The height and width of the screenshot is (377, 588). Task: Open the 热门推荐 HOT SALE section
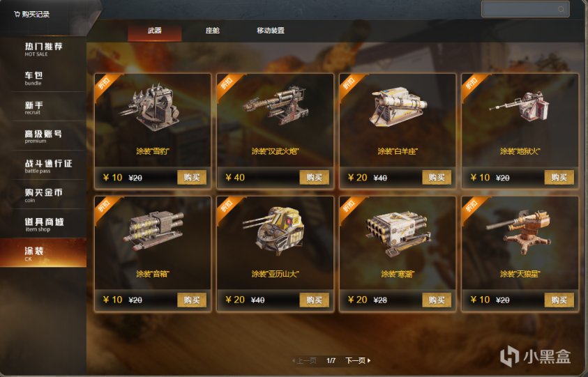click(x=43, y=49)
